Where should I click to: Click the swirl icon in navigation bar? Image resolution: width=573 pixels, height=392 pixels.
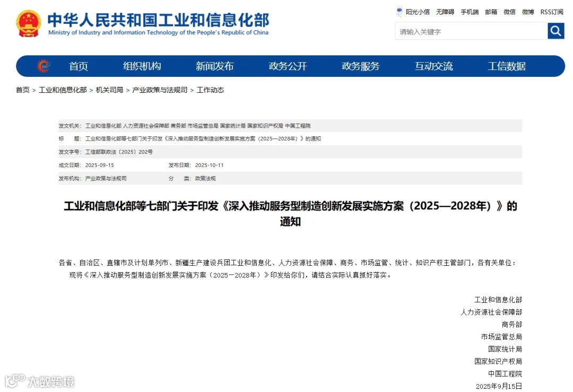click(x=44, y=66)
